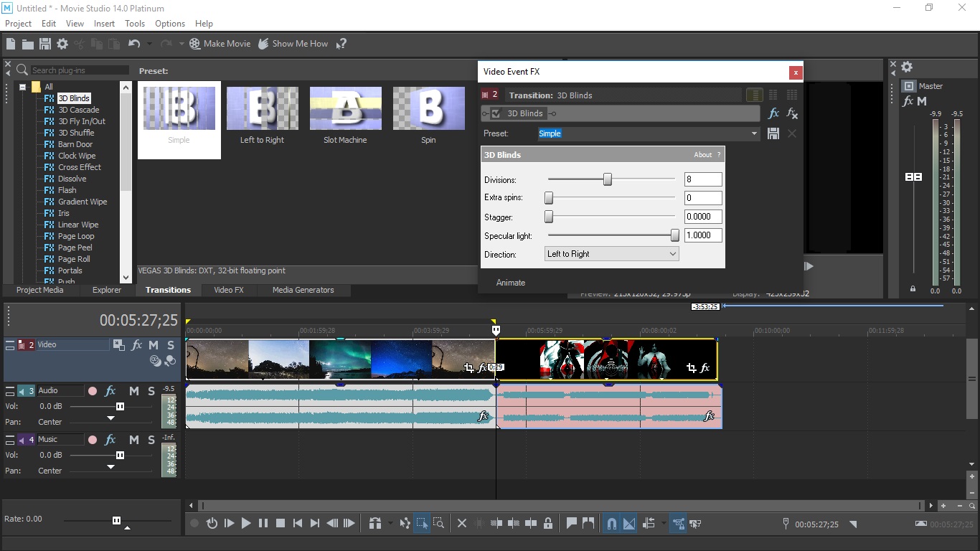Toggle the 3D Blinds plug-in checkbox

[496, 113]
